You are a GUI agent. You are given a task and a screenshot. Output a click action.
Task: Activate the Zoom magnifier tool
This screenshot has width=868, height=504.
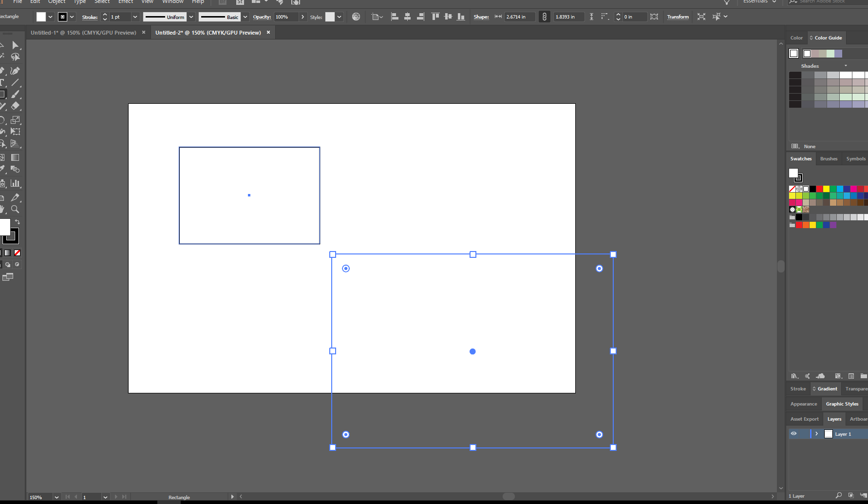pyautogui.click(x=15, y=209)
